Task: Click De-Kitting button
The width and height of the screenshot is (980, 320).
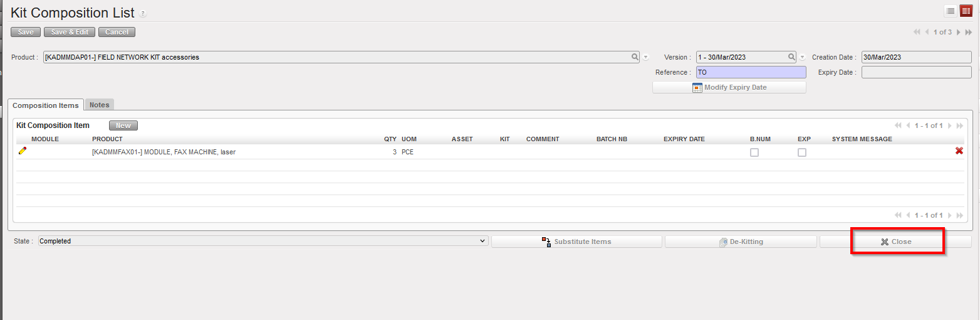Action: (741, 242)
